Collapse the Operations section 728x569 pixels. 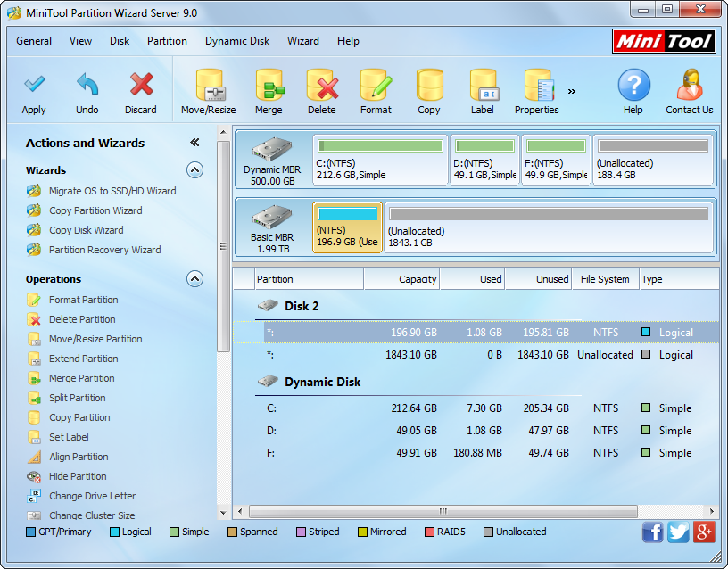point(195,279)
